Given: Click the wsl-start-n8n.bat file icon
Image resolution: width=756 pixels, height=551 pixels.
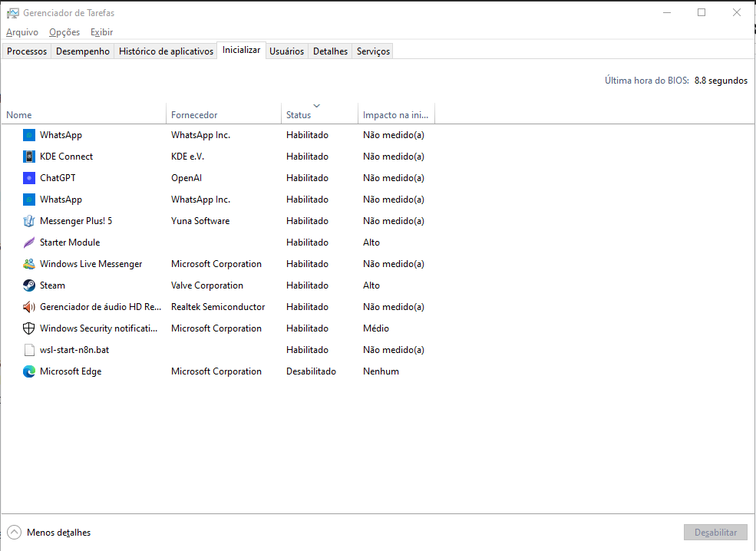Looking at the screenshot, I should pos(29,349).
